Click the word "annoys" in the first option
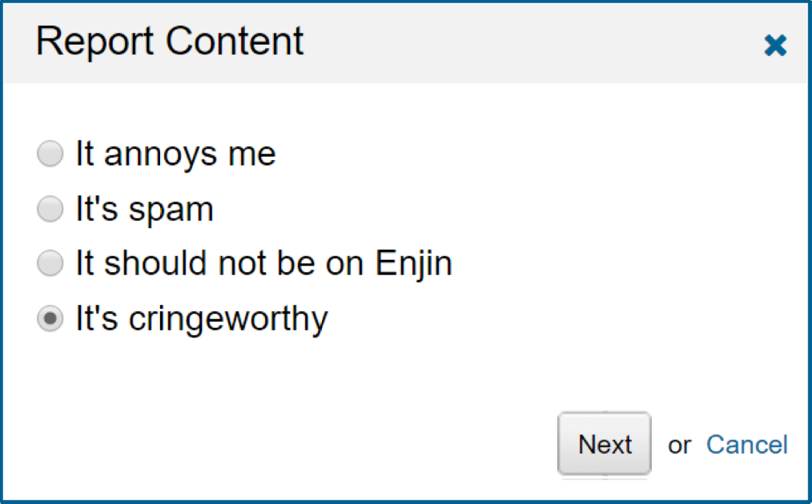Image resolution: width=812 pixels, height=504 pixels. (x=160, y=156)
